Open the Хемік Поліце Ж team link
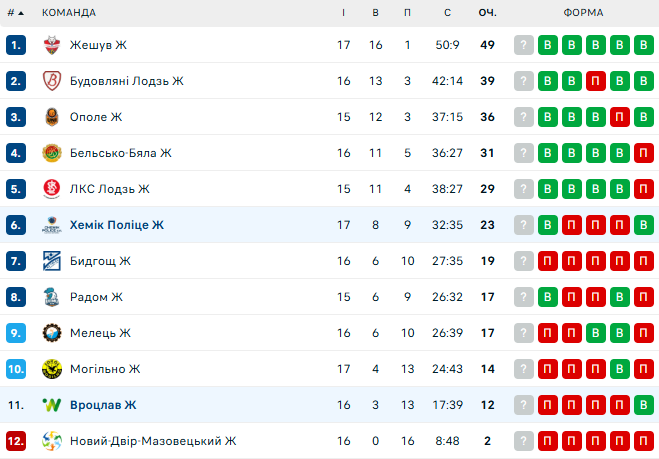This screenshot has width=659, height=459. point(117,225)
